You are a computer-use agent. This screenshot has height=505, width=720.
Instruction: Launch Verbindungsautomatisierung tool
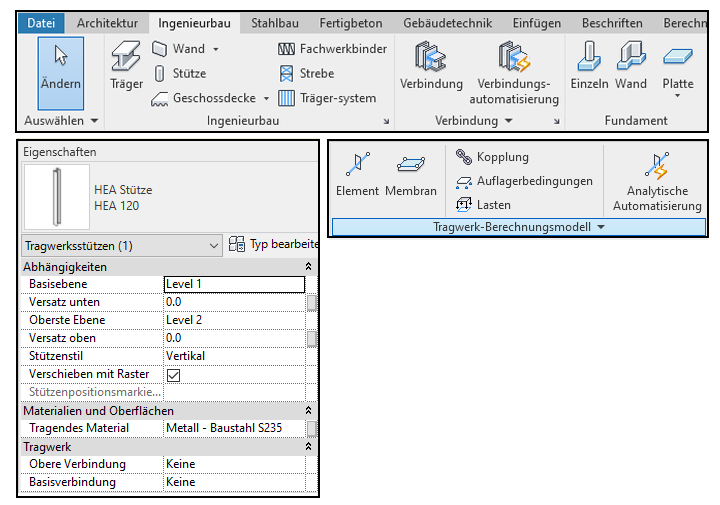(514, 73)
